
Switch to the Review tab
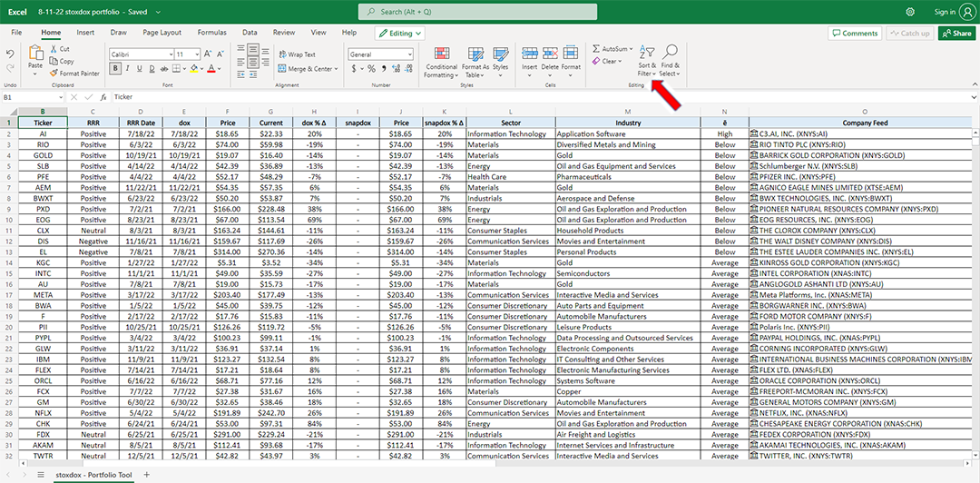point(284,33)
